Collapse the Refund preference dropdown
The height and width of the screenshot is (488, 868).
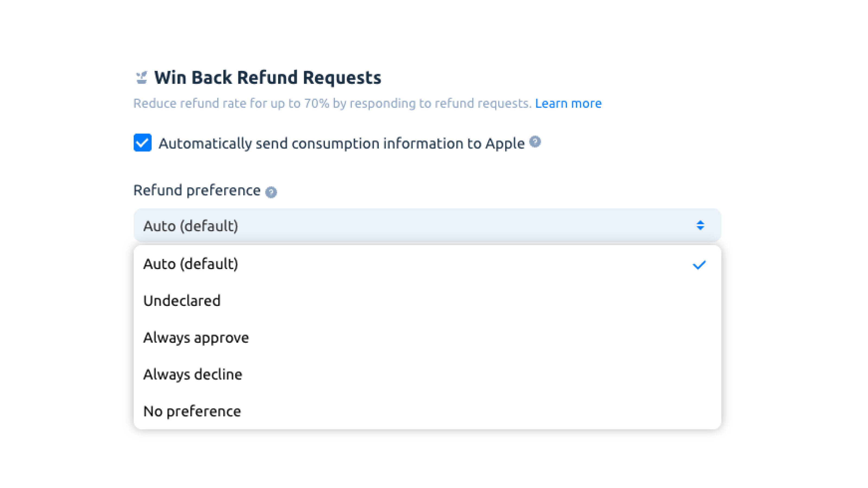pyautogui.click(x=427, y=225)
